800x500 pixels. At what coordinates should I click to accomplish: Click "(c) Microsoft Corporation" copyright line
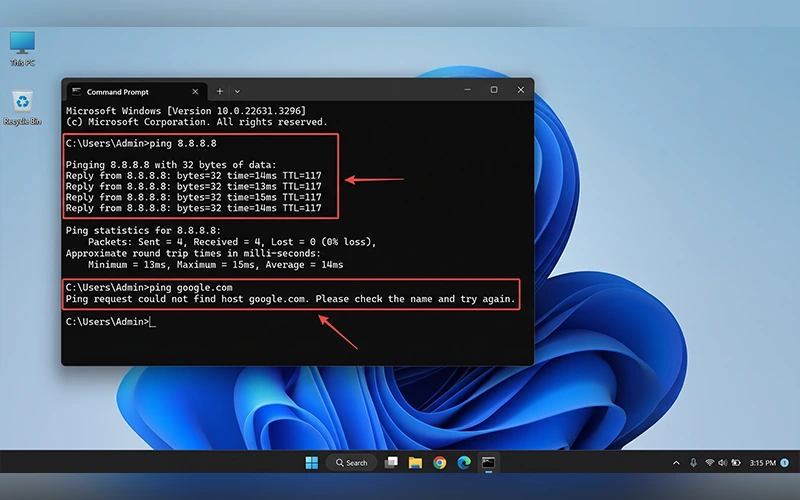pyautogui.click(x=196, y=122)
